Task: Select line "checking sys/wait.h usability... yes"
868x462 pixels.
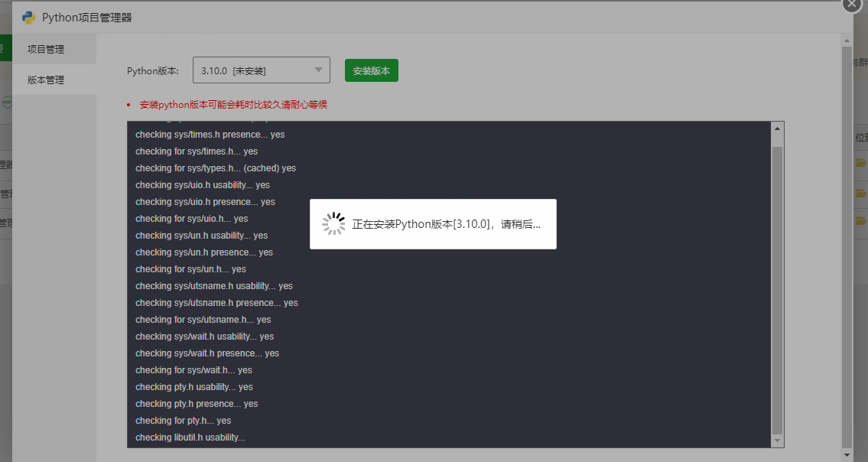Action: click(x=205, y=337)
